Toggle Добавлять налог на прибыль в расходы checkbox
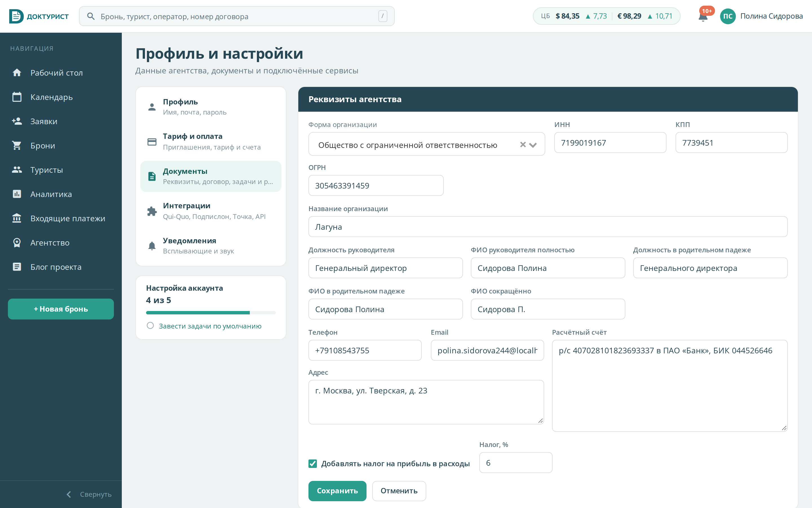 pyautogui.click(x=313, y=464)
